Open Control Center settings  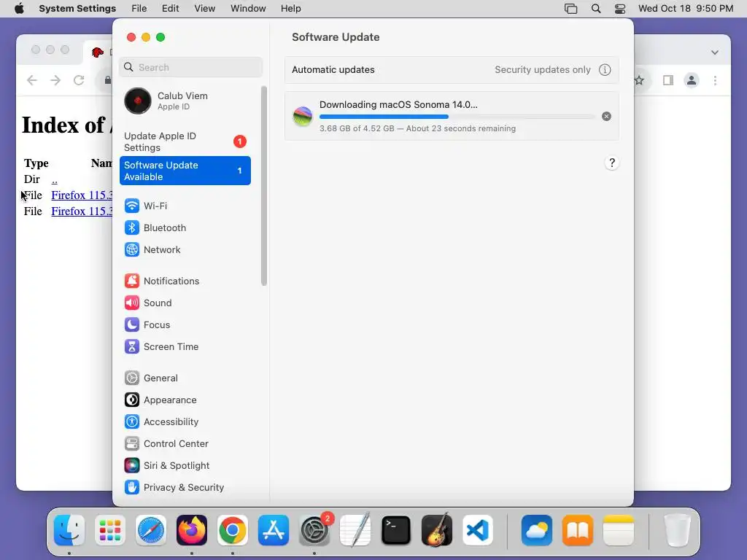[x=185, y=444]
